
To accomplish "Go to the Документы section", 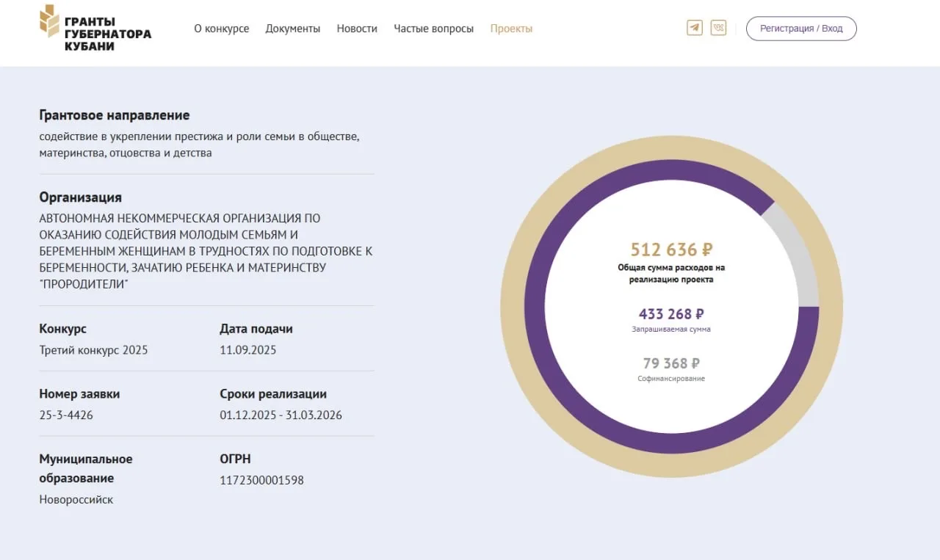I will tap(293, 29).
